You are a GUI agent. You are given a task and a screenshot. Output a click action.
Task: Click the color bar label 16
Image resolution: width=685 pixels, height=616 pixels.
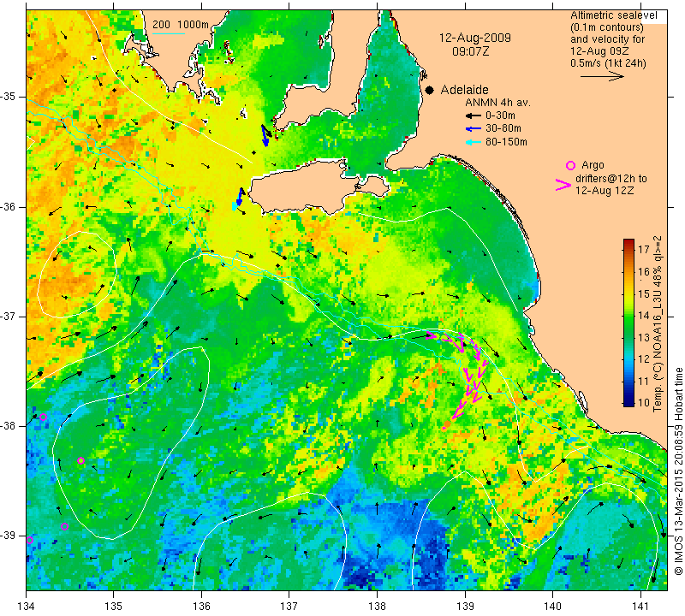(x=644, y=271)
